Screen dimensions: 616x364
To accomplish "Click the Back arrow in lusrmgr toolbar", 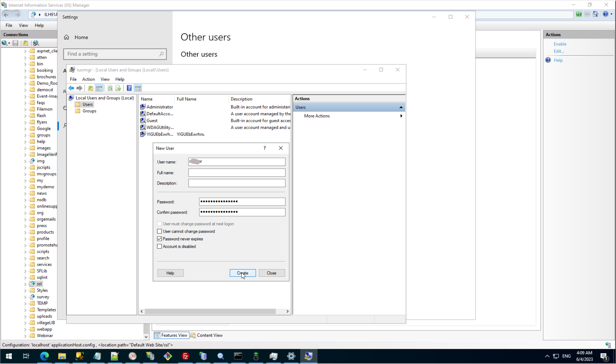I will pos(71,88).
